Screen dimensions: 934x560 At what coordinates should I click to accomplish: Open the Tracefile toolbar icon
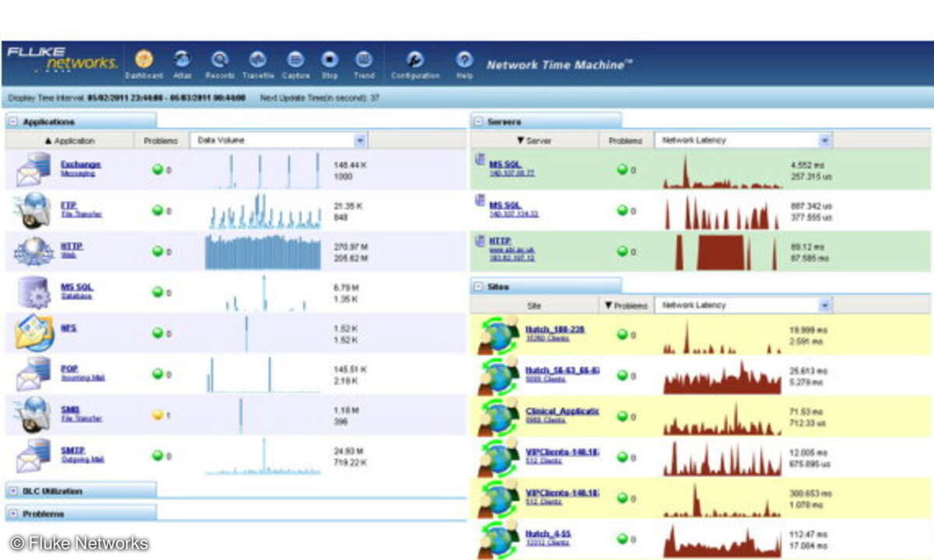coord(258,59)
